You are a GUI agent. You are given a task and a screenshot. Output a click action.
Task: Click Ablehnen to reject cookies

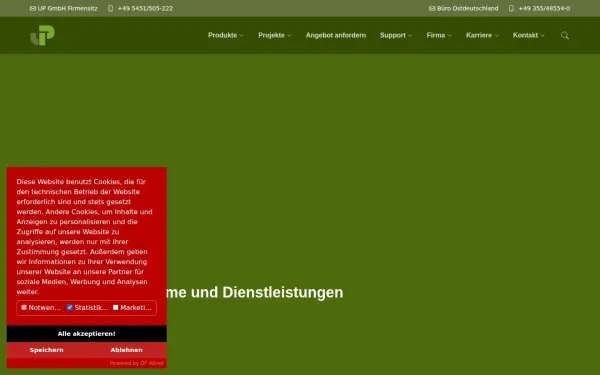coord(127,350)
